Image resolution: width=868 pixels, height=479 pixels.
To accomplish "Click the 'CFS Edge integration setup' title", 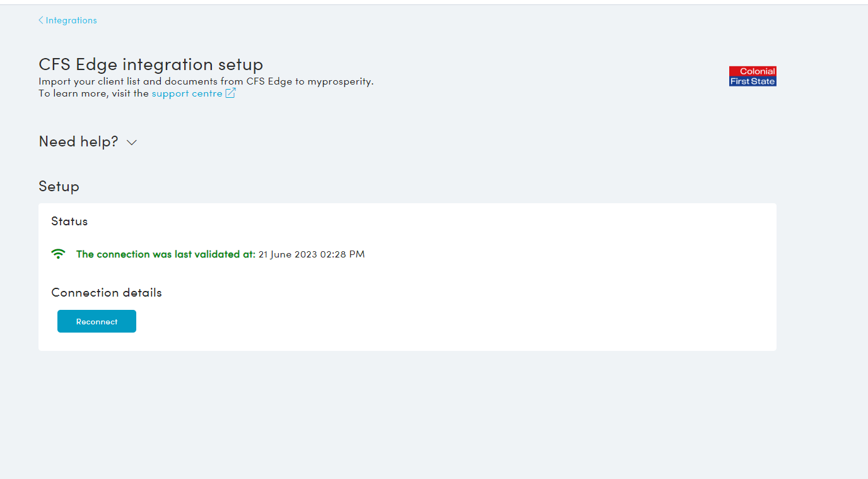I will pyautogui.click(x=151, y=64).
